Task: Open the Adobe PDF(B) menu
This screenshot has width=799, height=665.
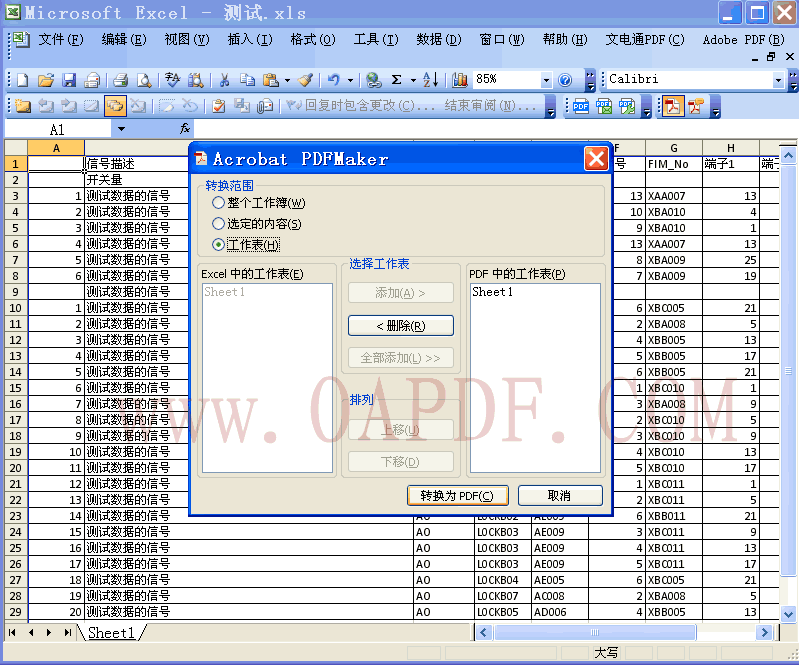Action: 743,39
